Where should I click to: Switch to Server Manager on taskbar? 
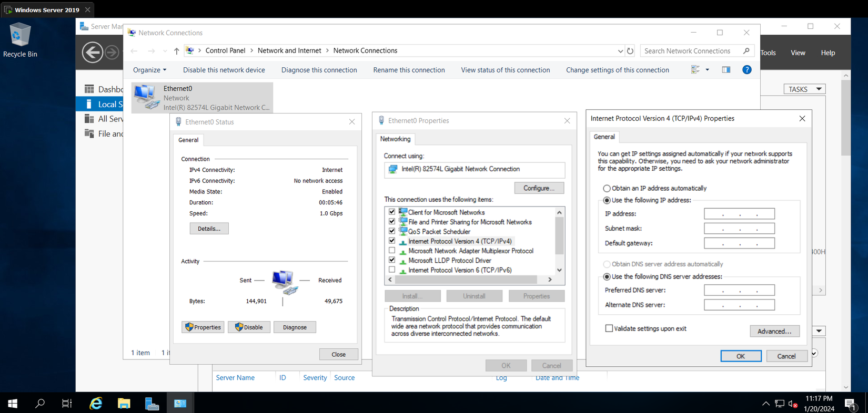point(152,404)
